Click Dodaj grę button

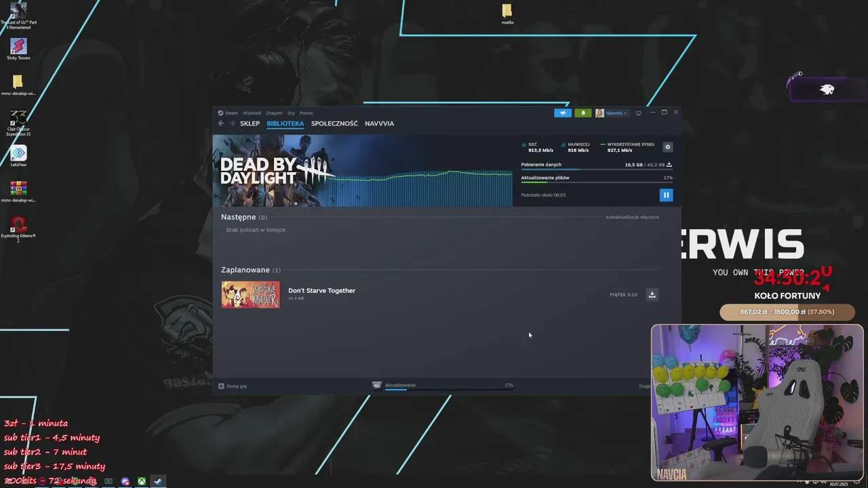[x=233, y=386]
